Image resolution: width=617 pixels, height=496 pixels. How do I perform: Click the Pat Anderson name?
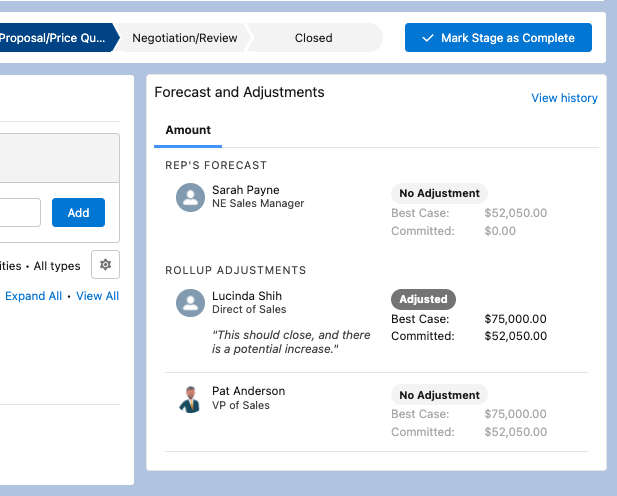pyautogui.click(x=248, y=391)
